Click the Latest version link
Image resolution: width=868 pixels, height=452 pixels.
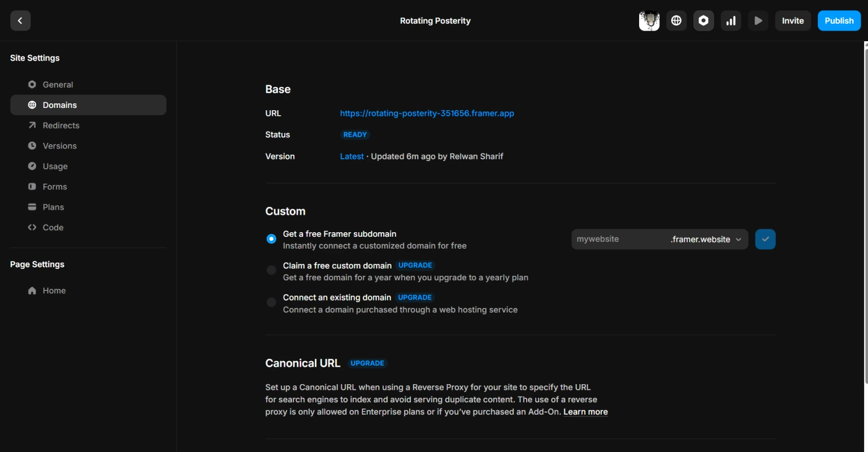351,157
